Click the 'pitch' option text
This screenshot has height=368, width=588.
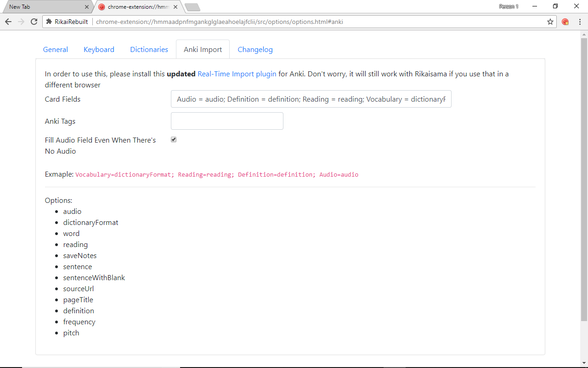coord(71,333)
